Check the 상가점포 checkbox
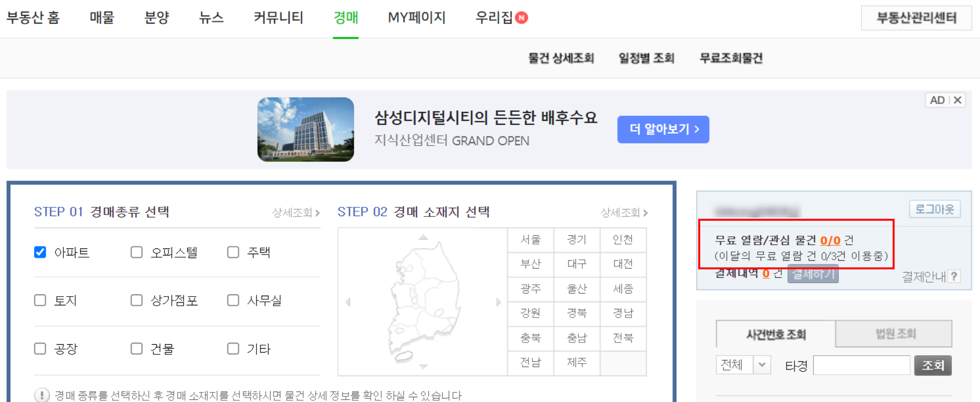The height and width of the screenshot is (402, 980). (137, 300)
